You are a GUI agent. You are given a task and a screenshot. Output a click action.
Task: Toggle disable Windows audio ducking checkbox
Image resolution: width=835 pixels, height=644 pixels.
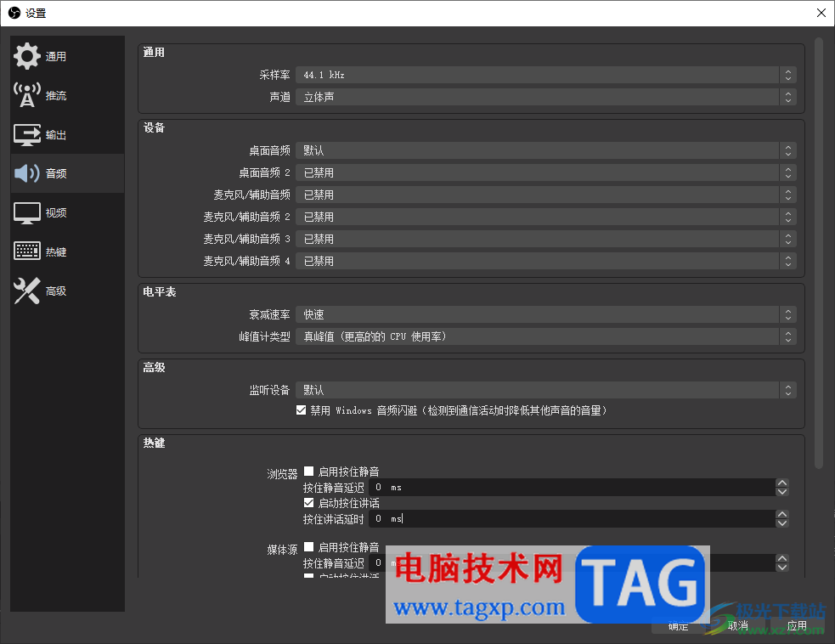click(301, 410)
